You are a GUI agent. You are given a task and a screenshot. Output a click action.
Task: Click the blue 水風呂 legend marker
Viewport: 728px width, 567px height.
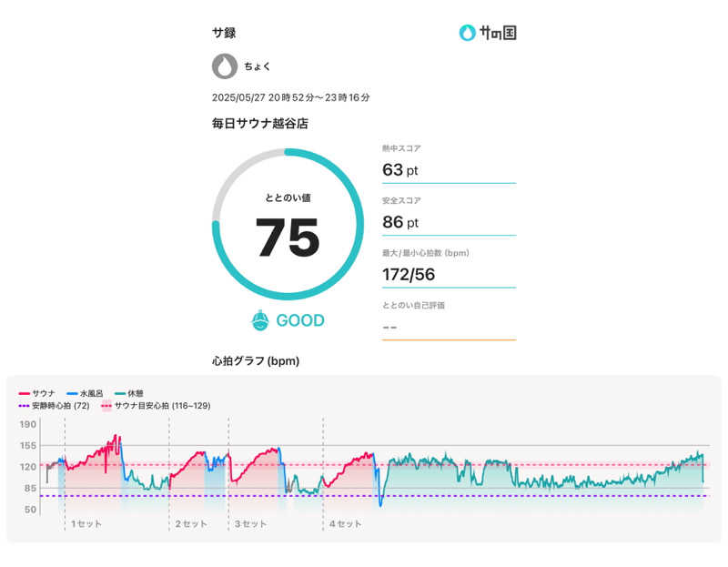point(74,393)
